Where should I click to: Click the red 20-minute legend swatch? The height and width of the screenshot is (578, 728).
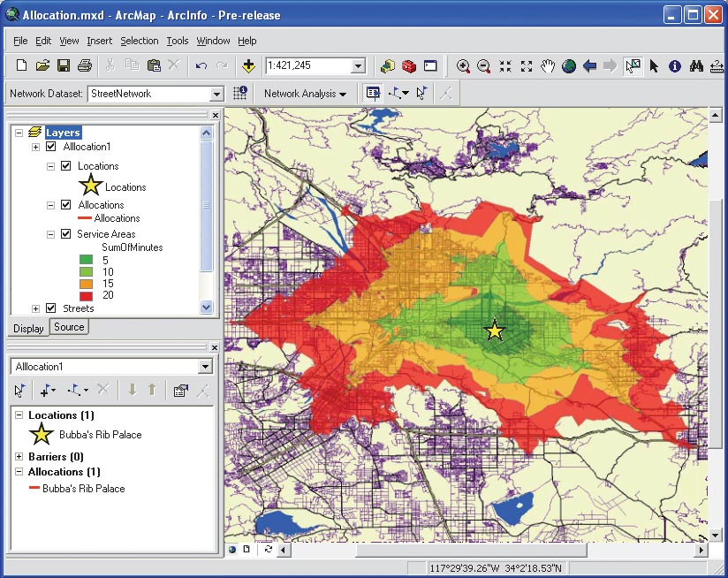[x=85, y=295]
